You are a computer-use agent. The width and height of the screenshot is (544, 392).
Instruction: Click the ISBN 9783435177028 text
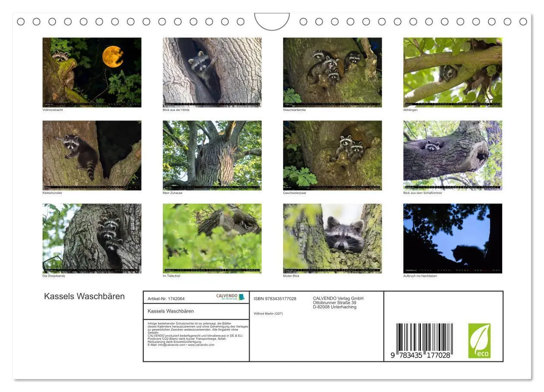[x=275, y=299]
